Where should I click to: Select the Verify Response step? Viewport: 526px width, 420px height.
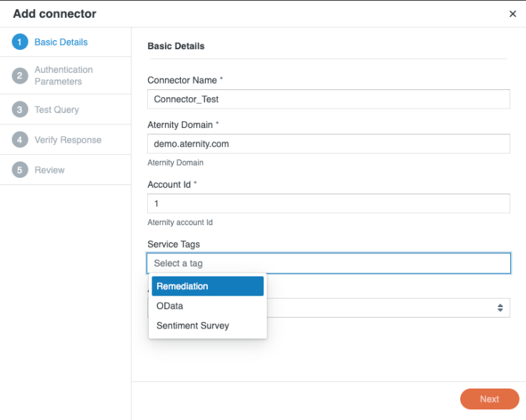point(68,140)
